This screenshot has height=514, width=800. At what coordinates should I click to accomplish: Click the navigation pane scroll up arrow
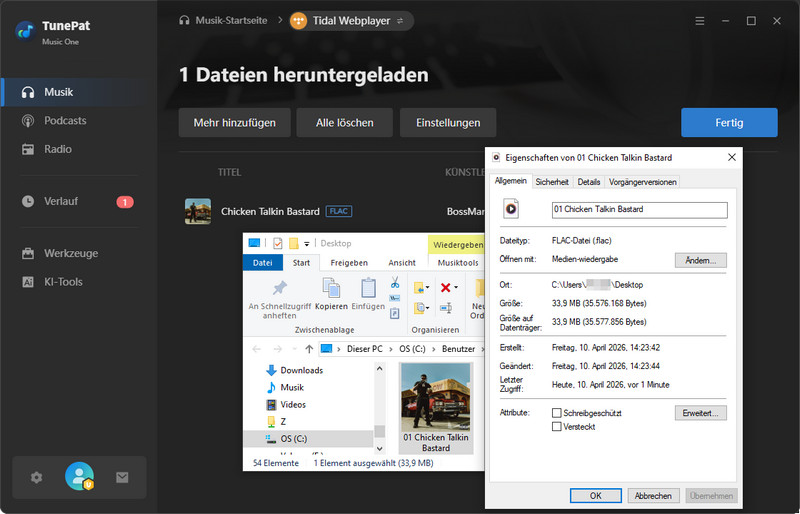point(380,369)
